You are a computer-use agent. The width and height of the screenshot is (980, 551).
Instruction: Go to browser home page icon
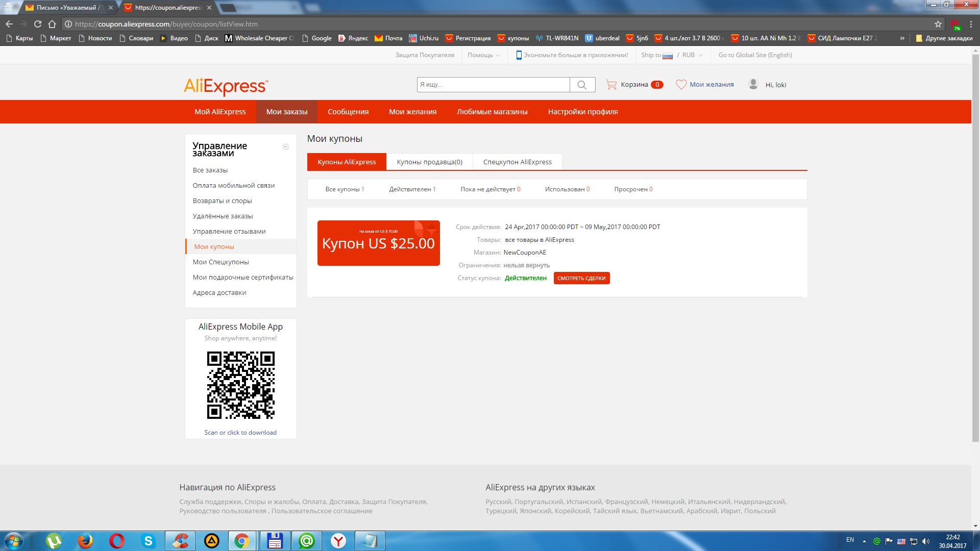coord(52,24)
